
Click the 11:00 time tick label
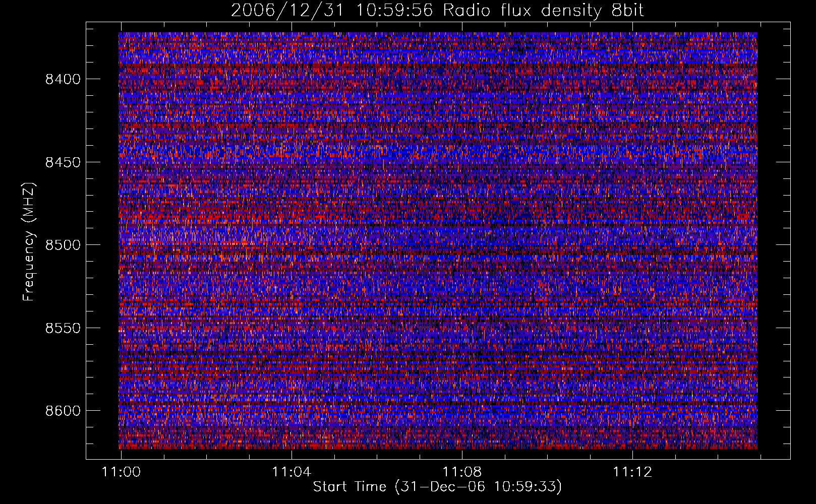click(x=121, y=472)
